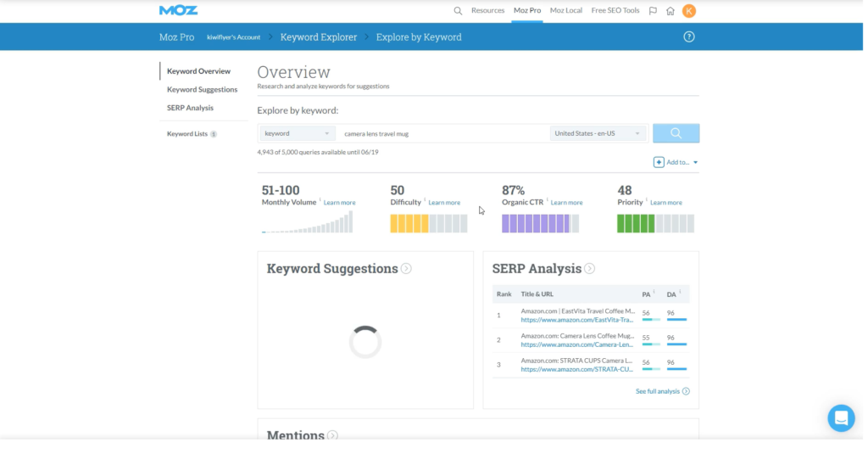This screenshot has width=868, height=459.
Task: Click the Rank column header
Action: click(504, 294)
